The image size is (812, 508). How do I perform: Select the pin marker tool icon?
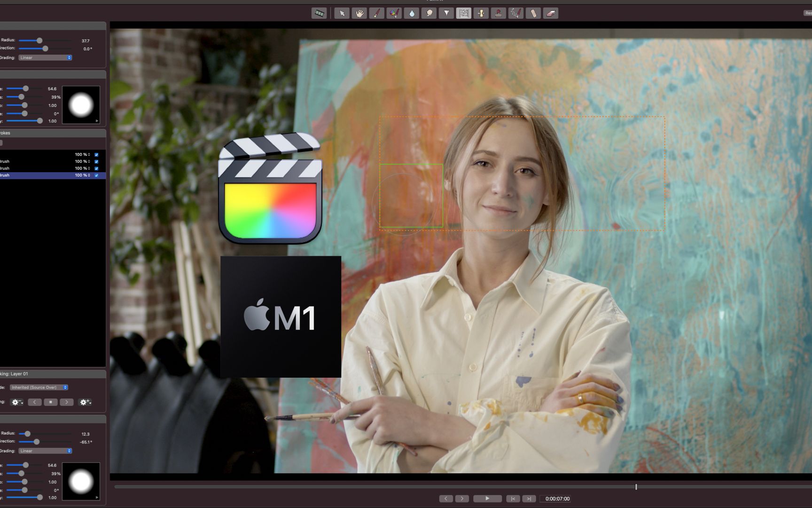tap(481, 13)
